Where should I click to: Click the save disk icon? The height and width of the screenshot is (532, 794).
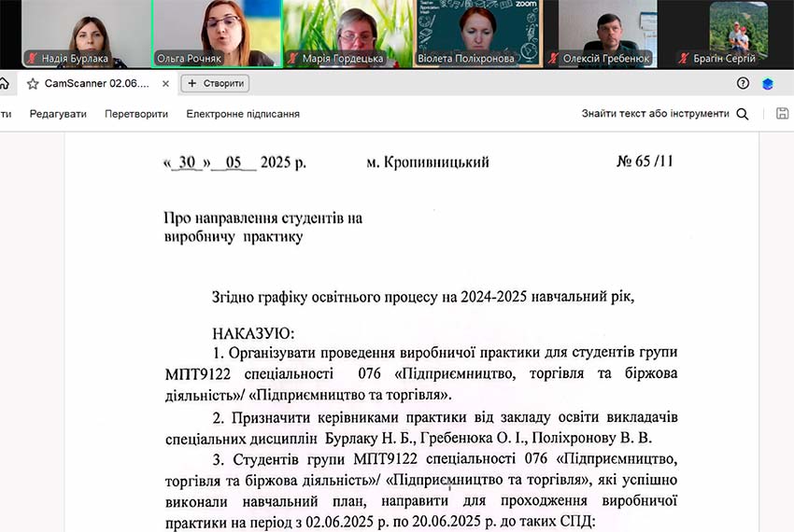click(782, 114)
